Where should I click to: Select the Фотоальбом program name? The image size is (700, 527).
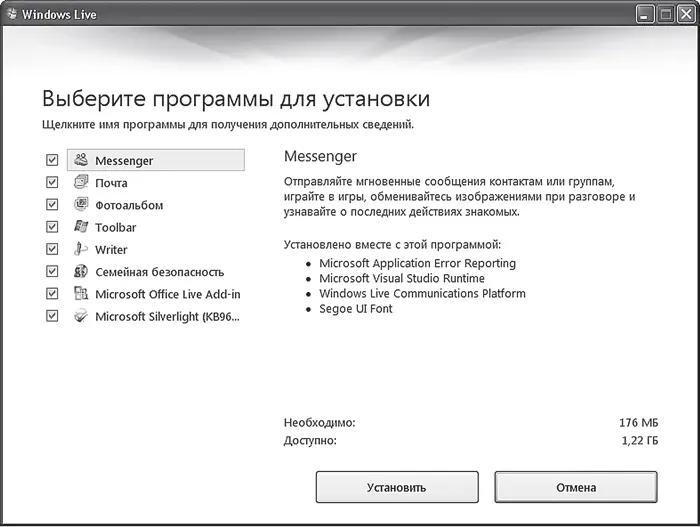[129, 205]
